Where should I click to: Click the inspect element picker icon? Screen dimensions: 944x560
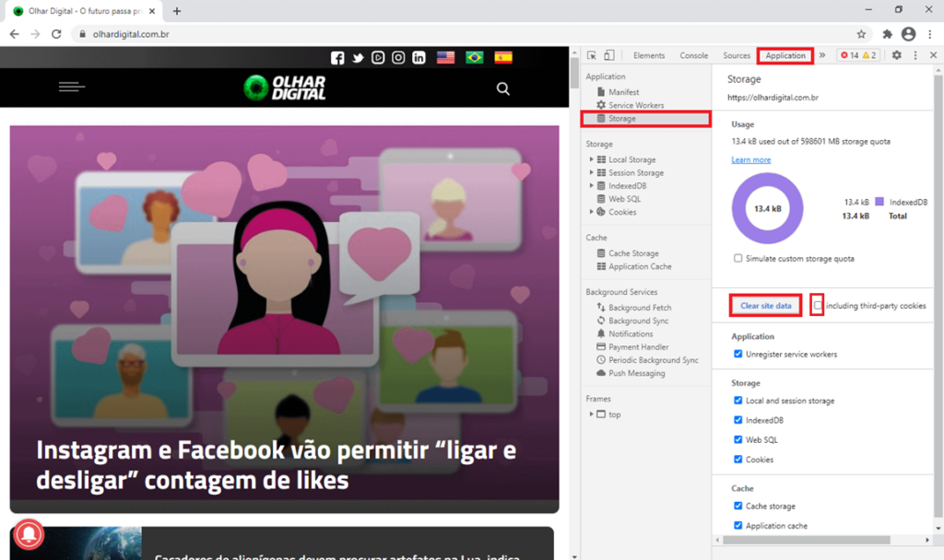pyautogui.click(x=592, y=55)
